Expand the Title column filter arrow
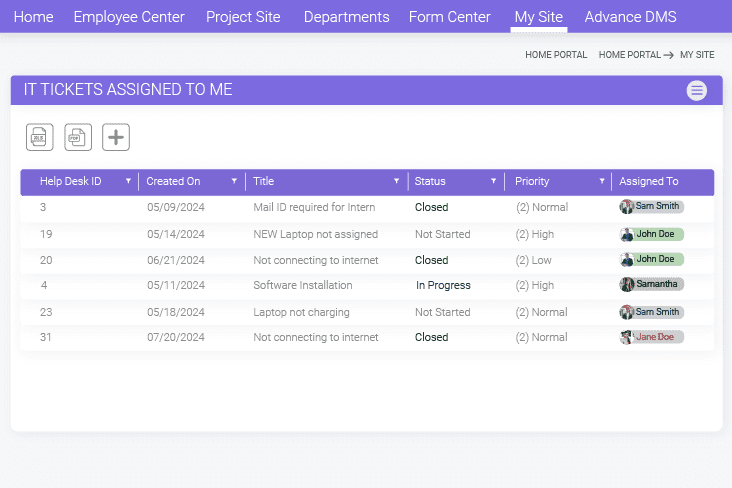Image resolution: width=732 pixels, height=488 pixels. pos(397,182)
